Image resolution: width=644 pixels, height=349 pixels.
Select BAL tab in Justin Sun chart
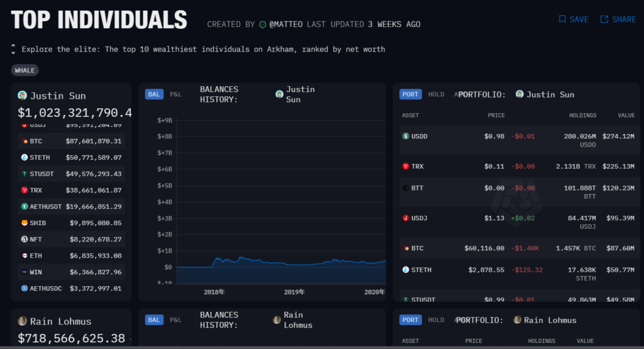pos(154,94)
